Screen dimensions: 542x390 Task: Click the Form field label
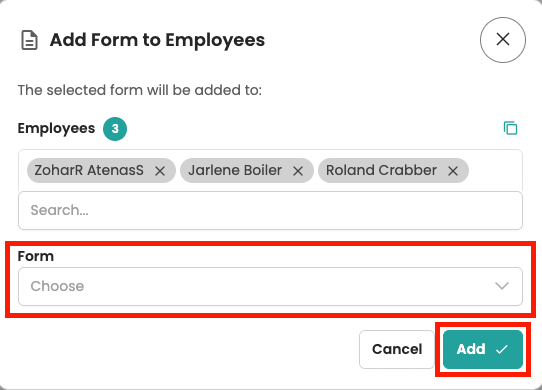point(36,256)
